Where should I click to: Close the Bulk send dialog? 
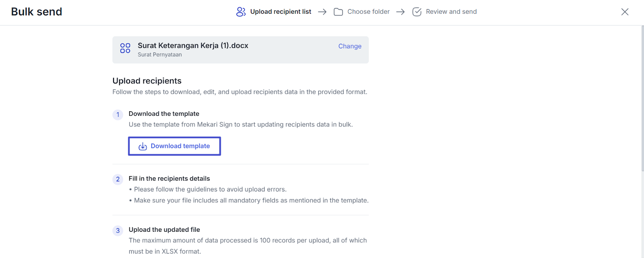[625, 12]
